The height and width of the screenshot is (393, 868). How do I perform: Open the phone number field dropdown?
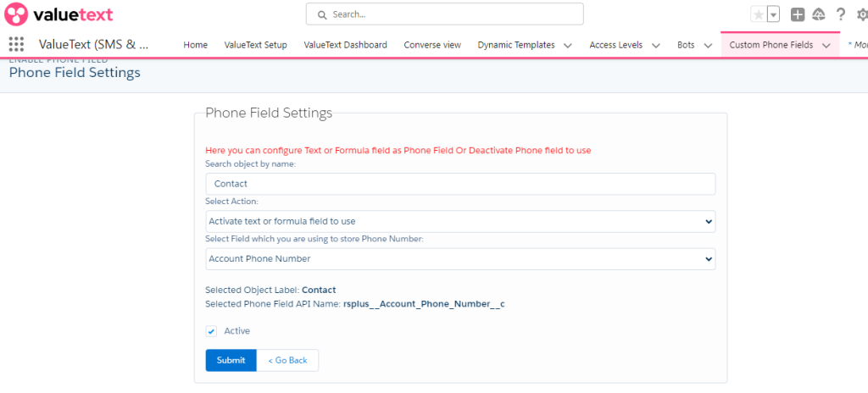(x=460, y=258)
